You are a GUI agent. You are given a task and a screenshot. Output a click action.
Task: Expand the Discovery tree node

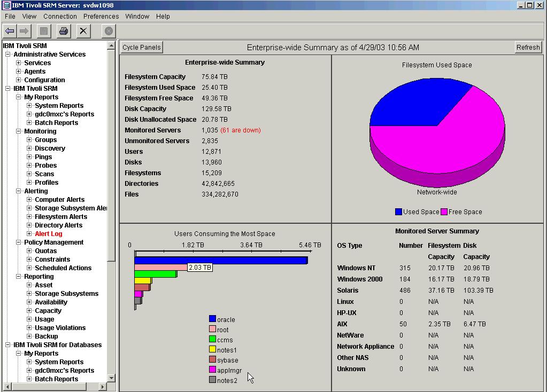[29, 148]
